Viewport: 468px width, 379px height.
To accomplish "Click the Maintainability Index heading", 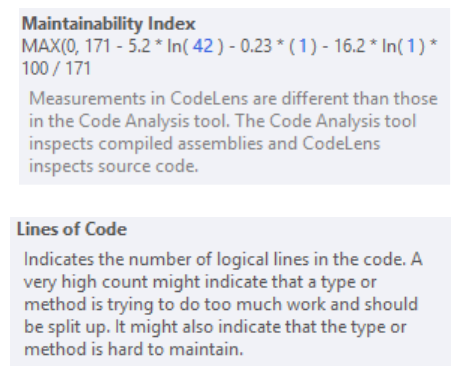I will (108, 24).
